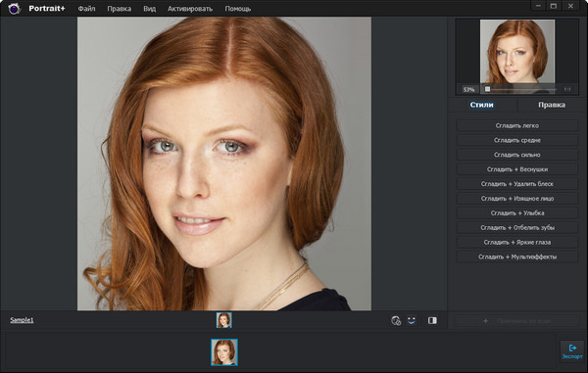Click the Экспорт button with arrow icon
Screen dimensions: 588x373
tap(572, 351)
